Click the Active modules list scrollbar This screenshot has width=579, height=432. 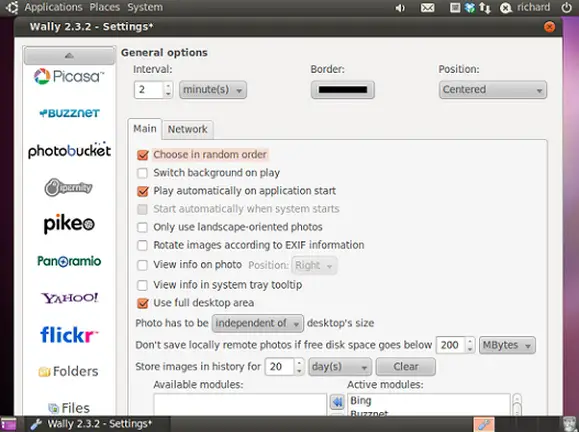[x=517, y=405]
